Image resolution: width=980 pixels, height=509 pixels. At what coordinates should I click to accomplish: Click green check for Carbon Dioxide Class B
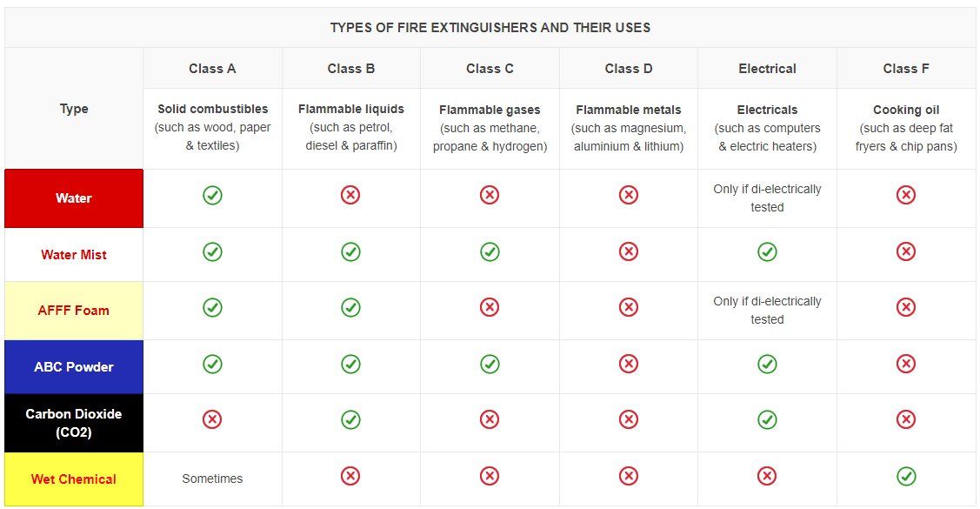tap(350, 419)
